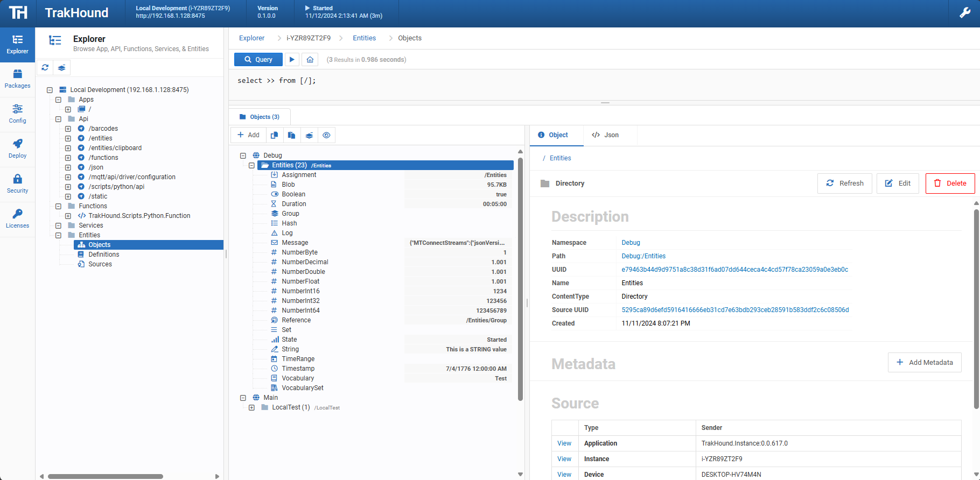This screenshot has width=980, height=480.
Task: Click the Source UUID value link
Action: tap(735, 310)
